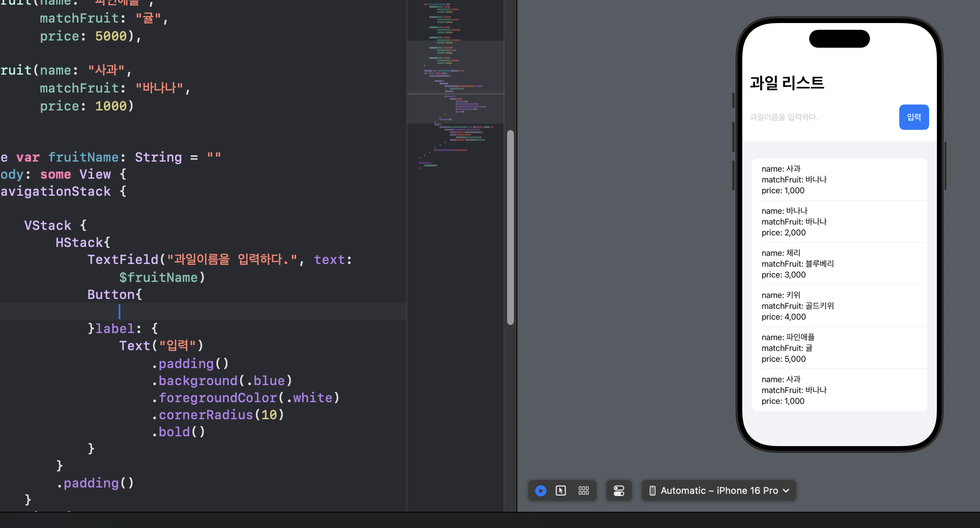
Task: Click the editor vertical scrollbar thumb
Action: (x=510, y=227)
